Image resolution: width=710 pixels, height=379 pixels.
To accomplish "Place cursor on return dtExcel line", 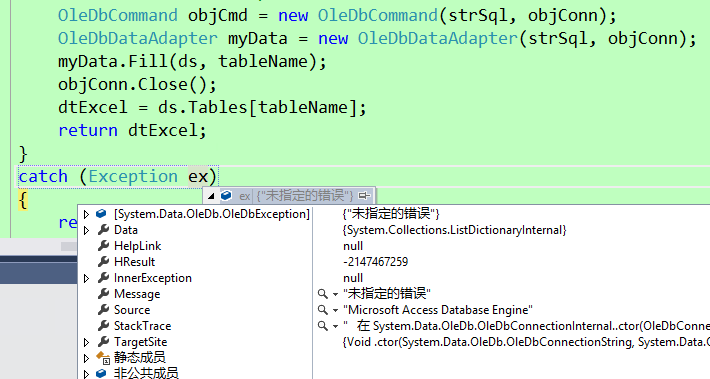I will (132, 130).
